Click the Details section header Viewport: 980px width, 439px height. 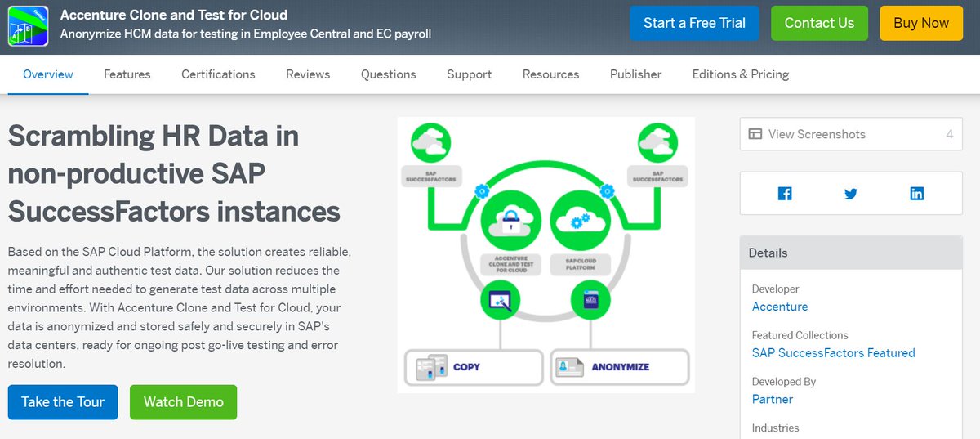click(x=851, y=253)
